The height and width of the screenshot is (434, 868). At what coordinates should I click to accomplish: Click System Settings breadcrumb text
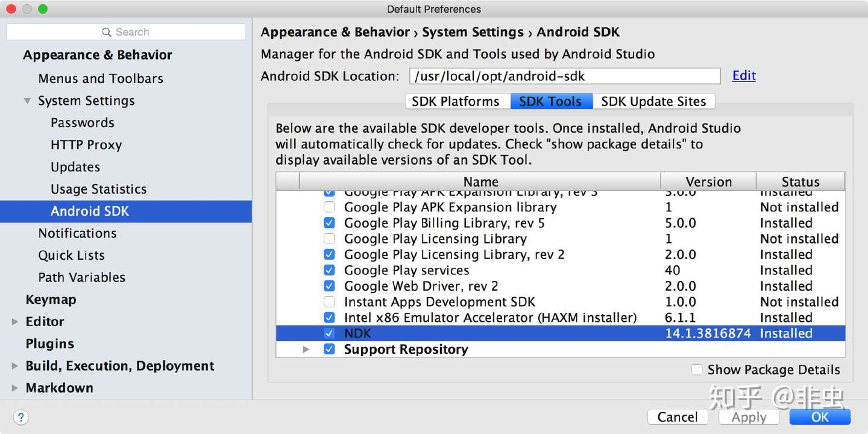tap(473, 32)
